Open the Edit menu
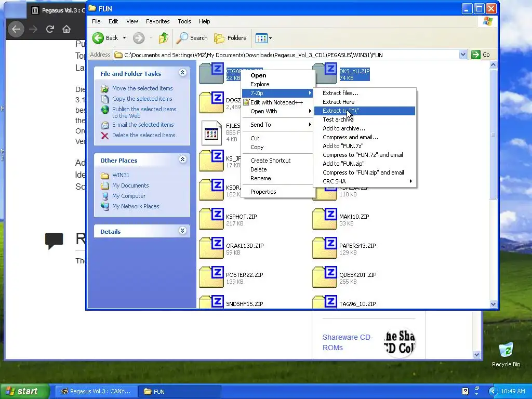532x399 pixels. 113,21
